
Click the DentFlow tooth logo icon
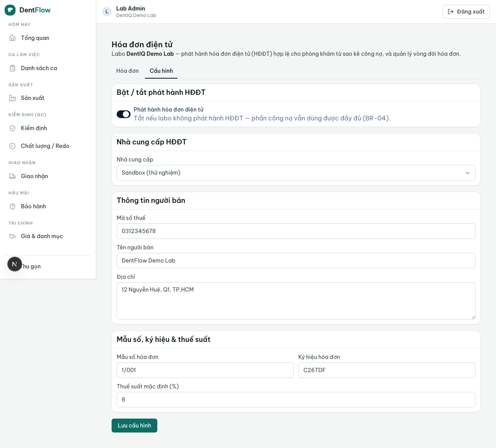coord(10,10)
